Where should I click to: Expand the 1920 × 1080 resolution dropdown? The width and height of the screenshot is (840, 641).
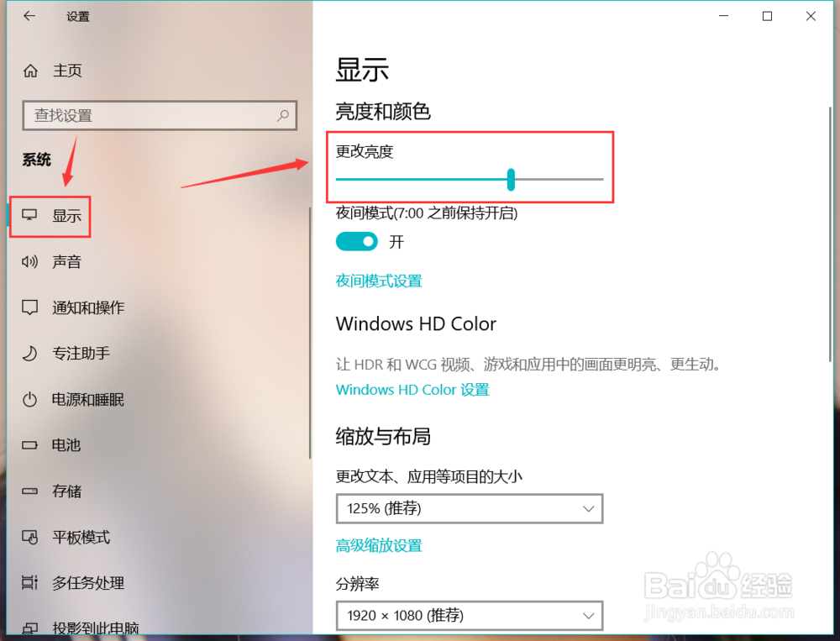470,615
